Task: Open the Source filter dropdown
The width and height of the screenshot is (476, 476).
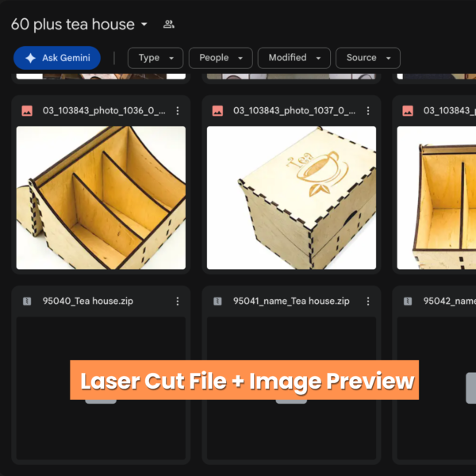Action: click(x=368, y=58)
